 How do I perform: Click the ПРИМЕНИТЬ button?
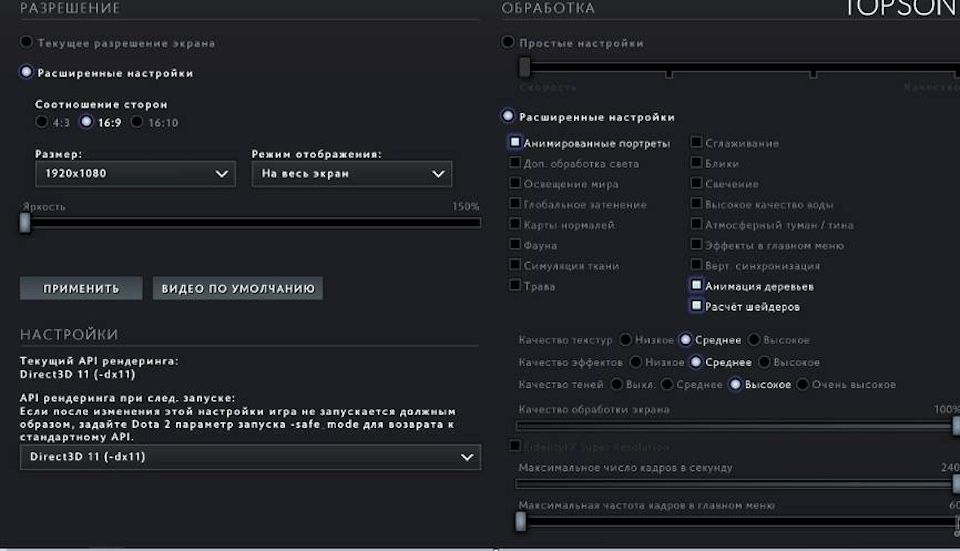tap(81, 288)
